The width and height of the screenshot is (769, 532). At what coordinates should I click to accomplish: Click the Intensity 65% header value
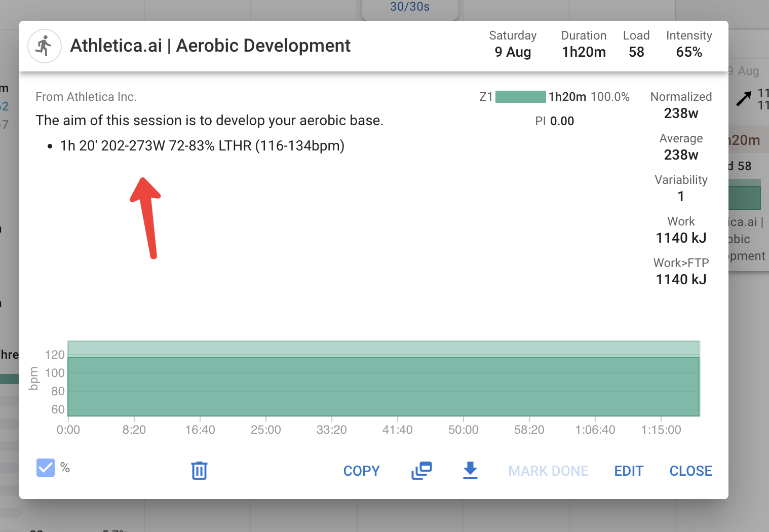689,52
